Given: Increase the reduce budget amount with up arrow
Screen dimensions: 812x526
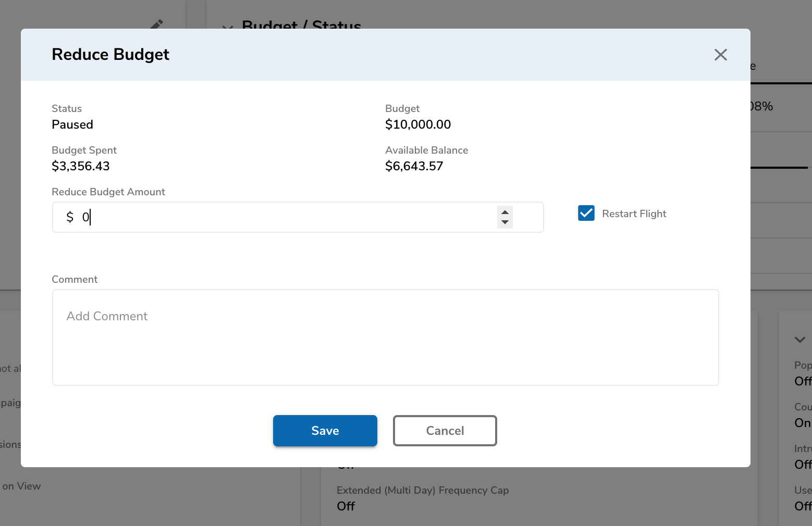Looking at the screenshot, I should pos(505,212).
